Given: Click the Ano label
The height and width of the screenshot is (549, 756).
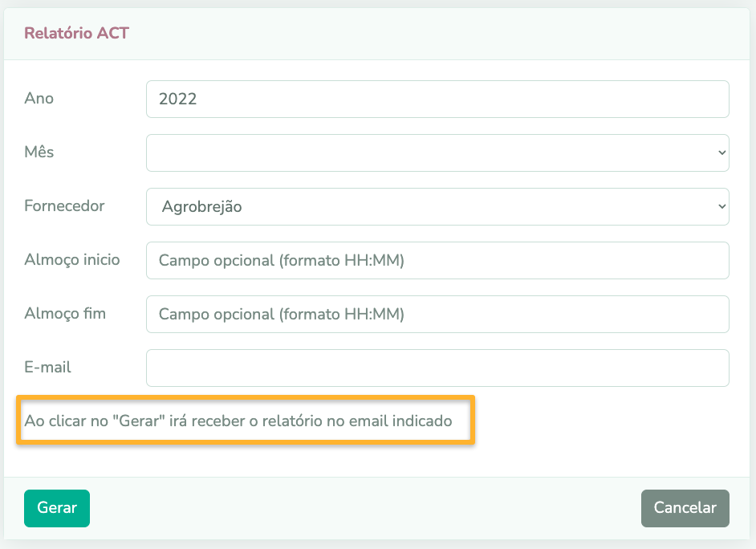Looking at the screenshot, I should (39, 98).
